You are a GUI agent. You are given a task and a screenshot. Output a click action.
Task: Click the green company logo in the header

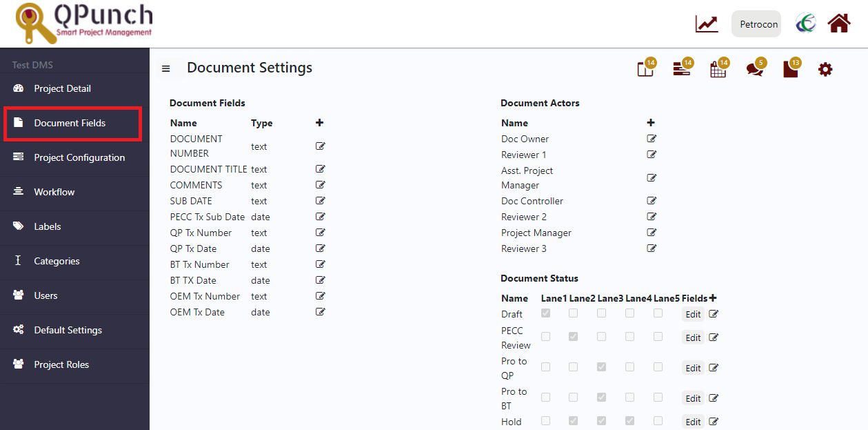(x=805, y=23)
